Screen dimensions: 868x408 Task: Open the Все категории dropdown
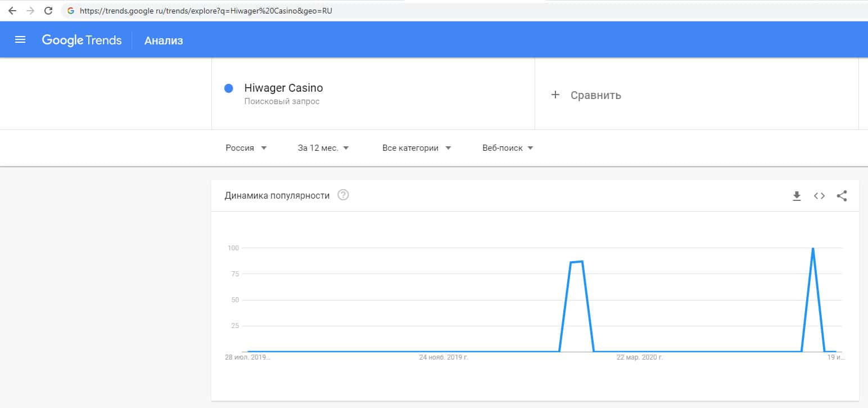pyautogui.click(x=417, y=148)
